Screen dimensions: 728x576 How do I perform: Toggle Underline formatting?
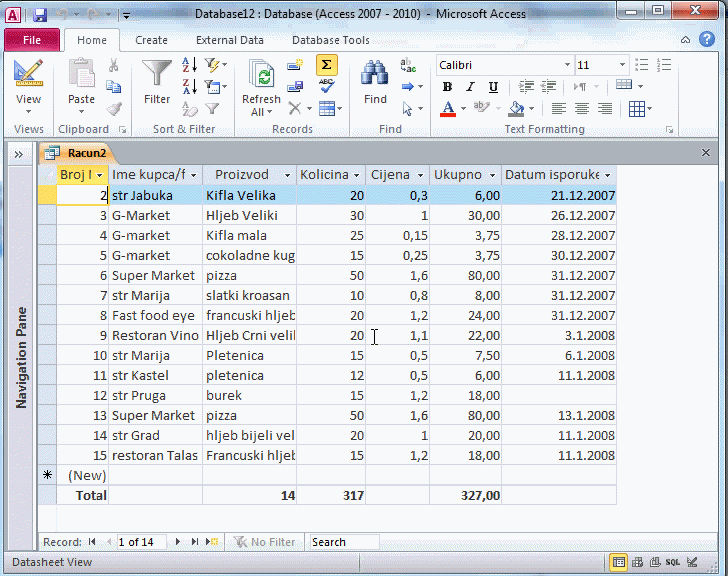click(493, 87)
